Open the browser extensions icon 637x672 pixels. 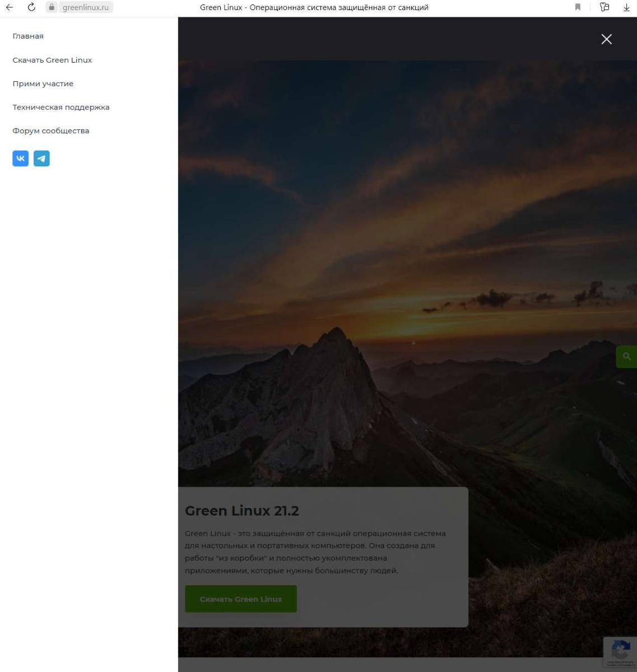[x=605, y=7]
